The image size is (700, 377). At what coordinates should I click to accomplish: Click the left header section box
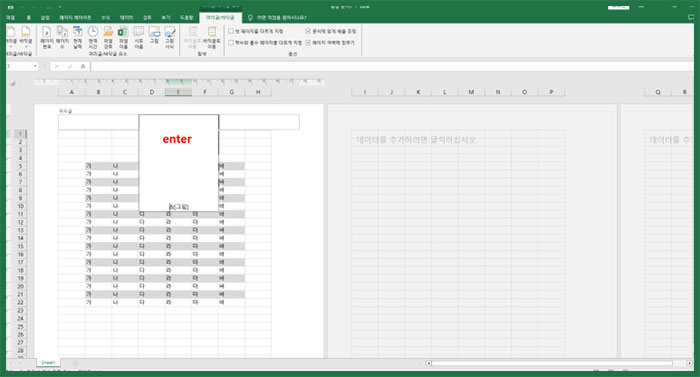pos(98,122)
